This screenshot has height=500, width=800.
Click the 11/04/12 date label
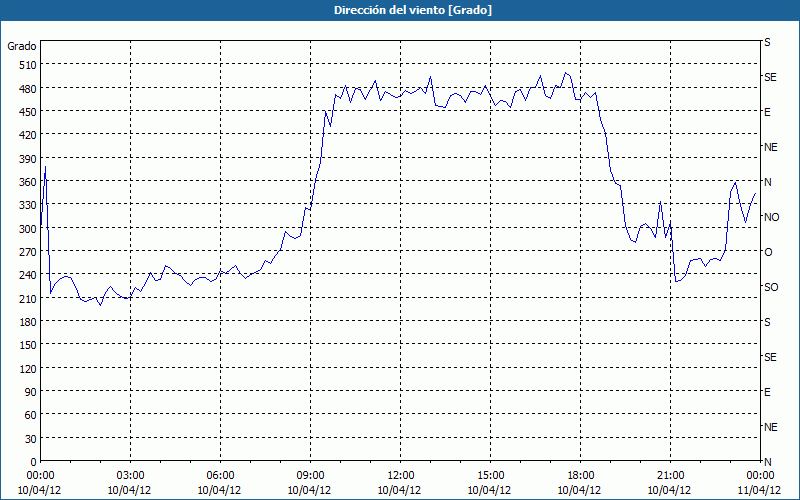(x=760, y=490)
